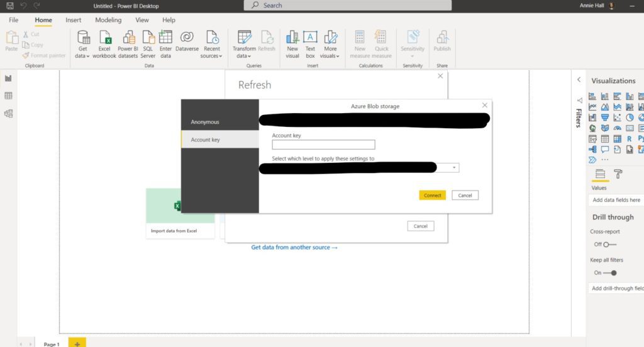The height and width of the screenshot is (347, 644).
Task: Open the File menu
Action: [x=14, y=19]
